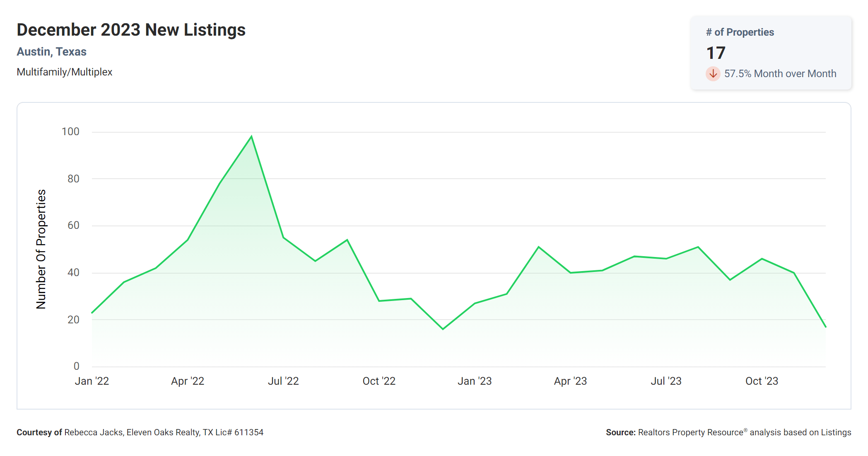Click the Jul '23 x-axis label
868x456 pixels.
coord(666,381)
